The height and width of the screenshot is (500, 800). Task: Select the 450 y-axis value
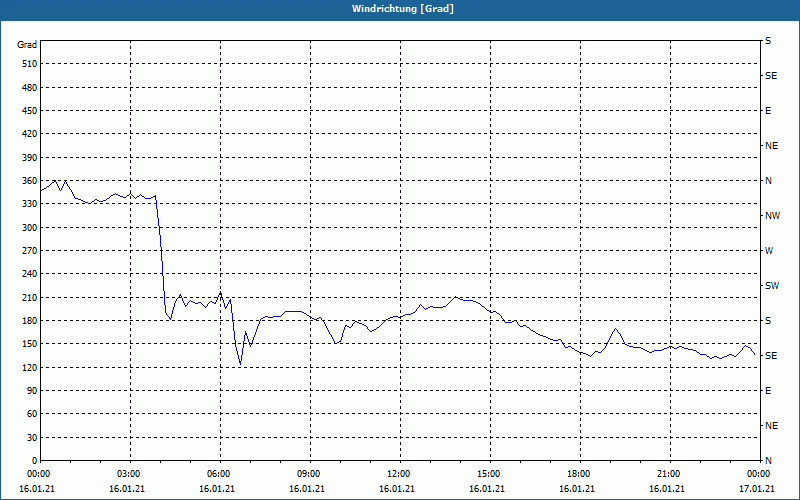[30, 111]
